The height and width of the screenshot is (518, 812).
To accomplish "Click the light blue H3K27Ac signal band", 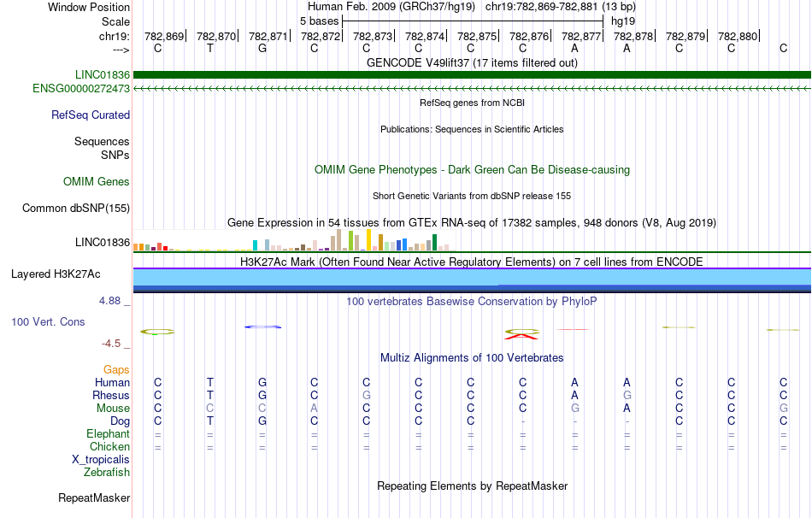I will (x=472, y=277).
